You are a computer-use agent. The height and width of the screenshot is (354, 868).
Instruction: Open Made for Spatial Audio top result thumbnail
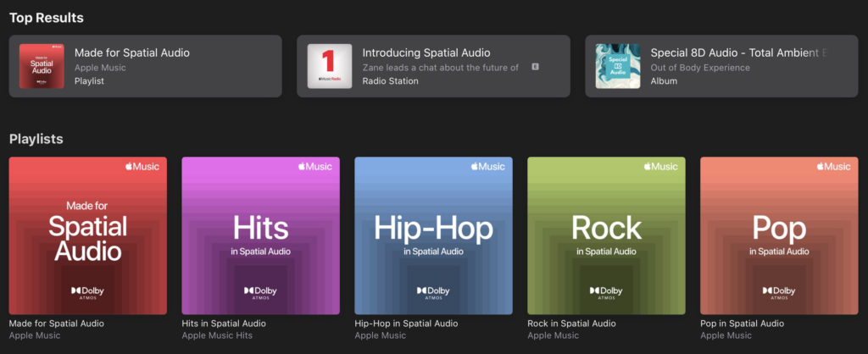[x=42, y=66]
